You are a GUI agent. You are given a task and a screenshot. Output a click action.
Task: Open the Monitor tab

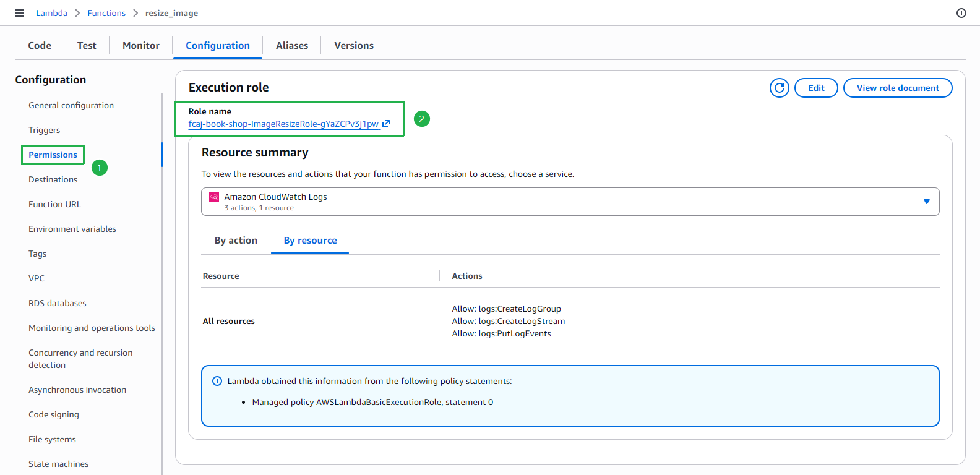141,46
